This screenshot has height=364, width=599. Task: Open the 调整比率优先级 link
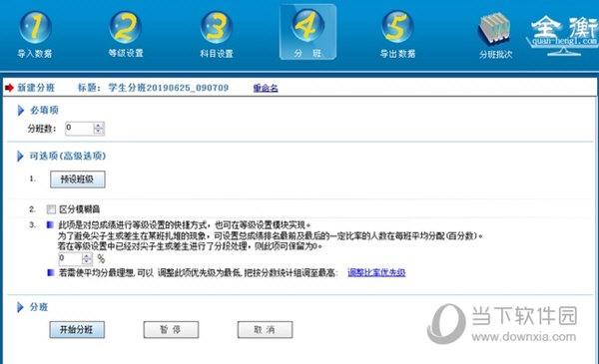pyautogui.click(x=376, y=272)
